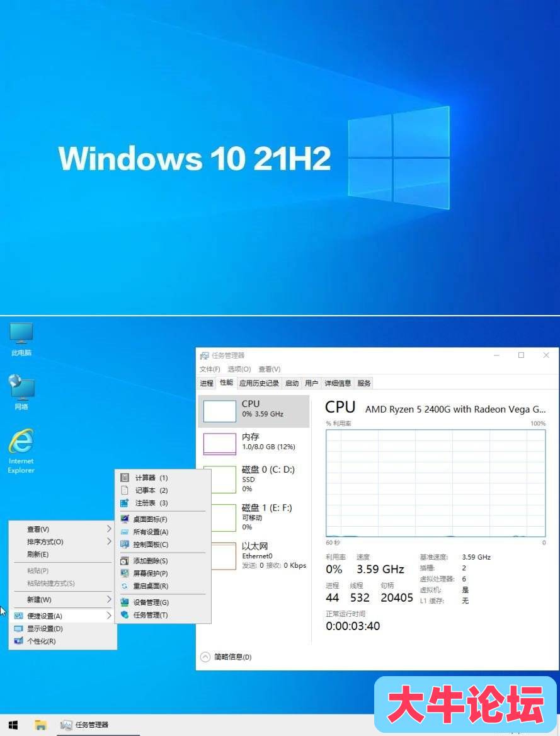Open 设备管理(G) from the submenu
This screenshot has height=736, width=560.
(163, 602)
